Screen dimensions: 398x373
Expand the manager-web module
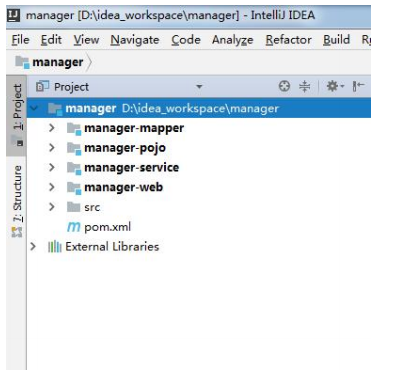(x=52, y=187)
